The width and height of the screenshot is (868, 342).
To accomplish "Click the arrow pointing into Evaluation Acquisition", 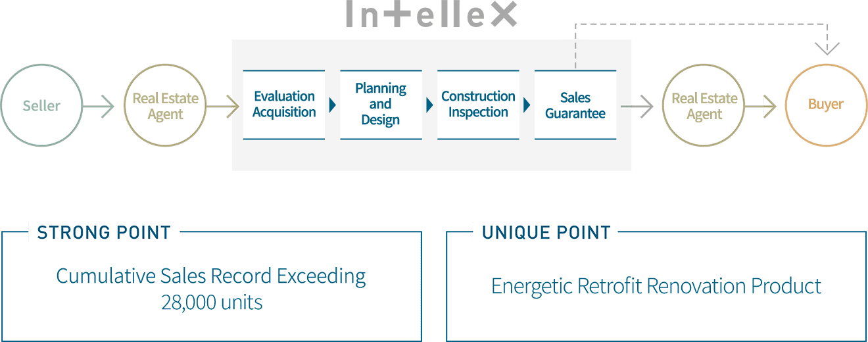I will (x=224, y=106).
